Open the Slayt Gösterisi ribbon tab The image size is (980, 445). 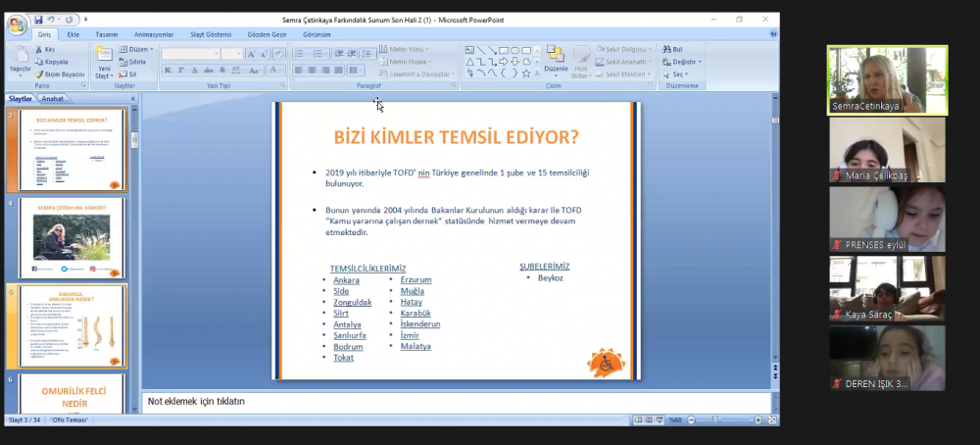tap(211, 34)
